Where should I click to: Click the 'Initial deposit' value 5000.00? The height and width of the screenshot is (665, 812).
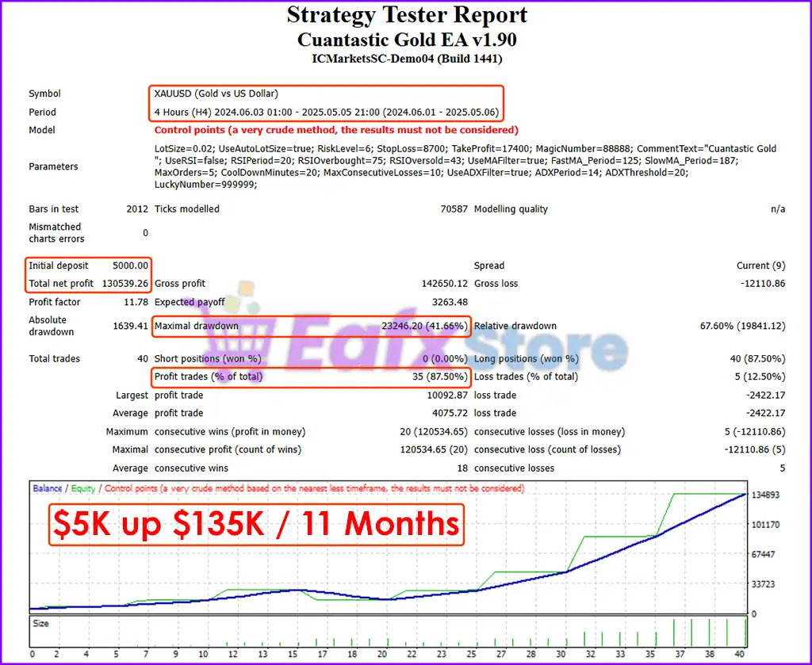[131, 266]
